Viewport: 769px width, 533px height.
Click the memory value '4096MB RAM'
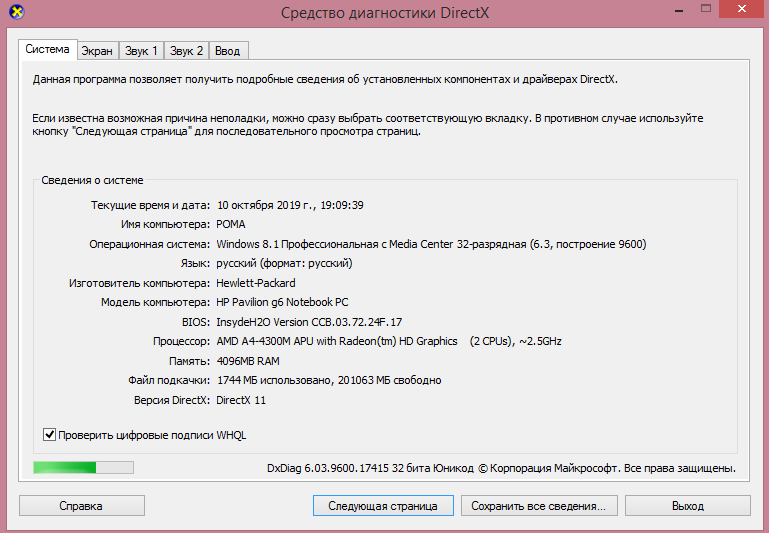coord(248,361)
